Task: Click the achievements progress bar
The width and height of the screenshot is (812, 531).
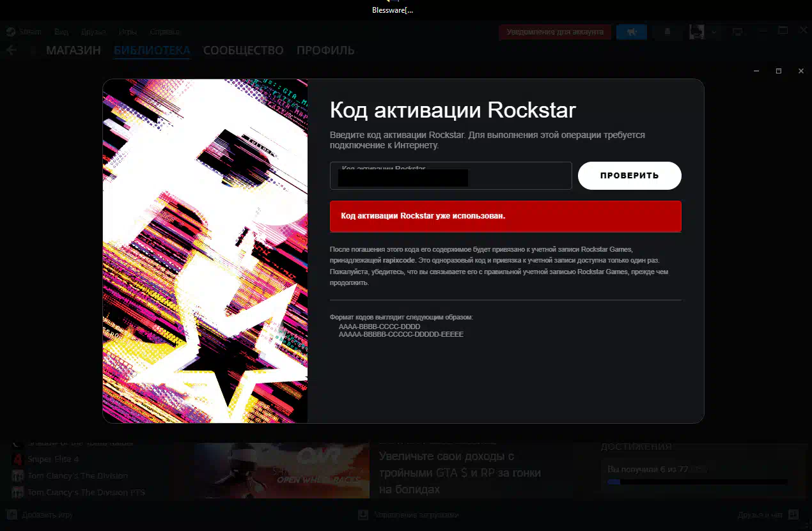Action: 697,482
